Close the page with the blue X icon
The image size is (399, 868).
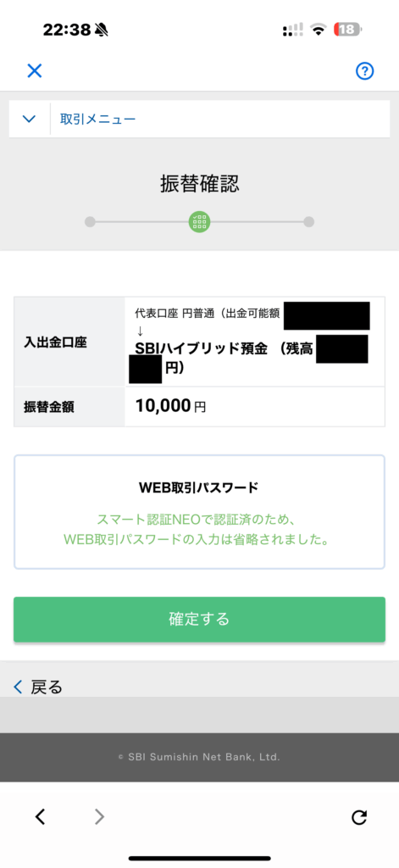point(35,71)
